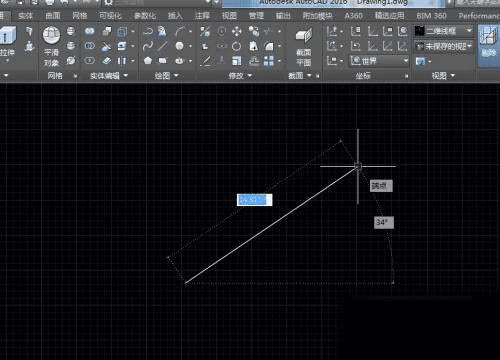Image resolution: width=500 pixels, height=360 pixels.
Task: Select the 拉伸 Extrude tool
Action: 8,42
